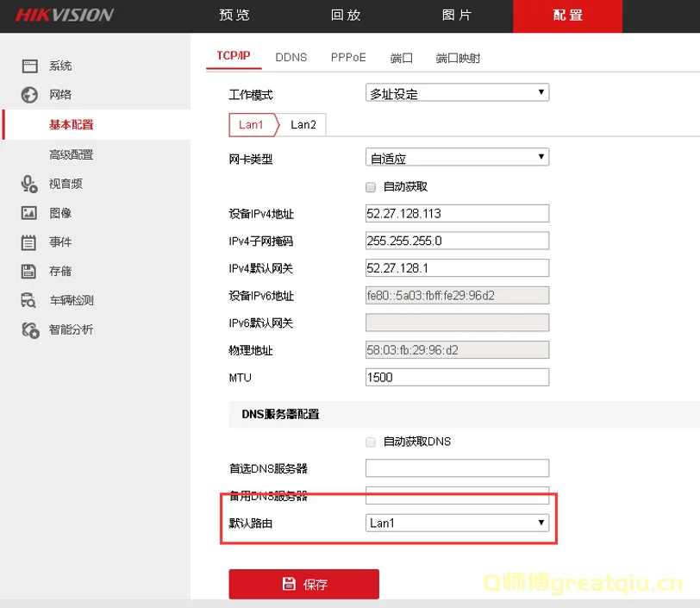
Task: Click the System monitor icon in sidebar
Action: point(30,66)
